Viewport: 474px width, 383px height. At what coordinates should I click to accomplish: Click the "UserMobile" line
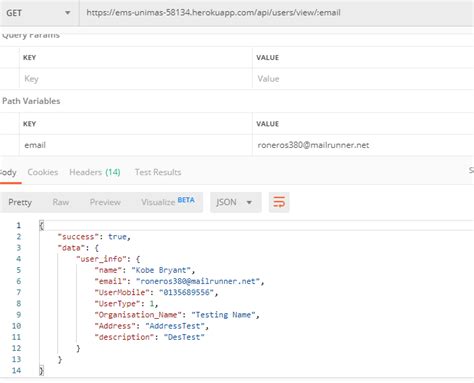click(156, 292)
